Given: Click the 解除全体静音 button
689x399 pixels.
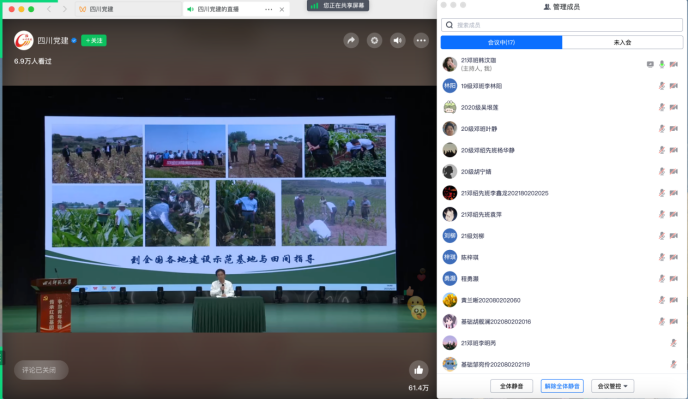Looking at the screenshot, I should (x=562, y=386).
